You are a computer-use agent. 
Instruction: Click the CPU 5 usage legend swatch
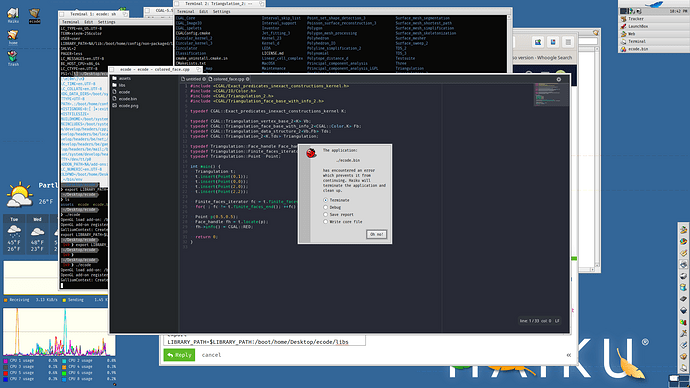6,373
